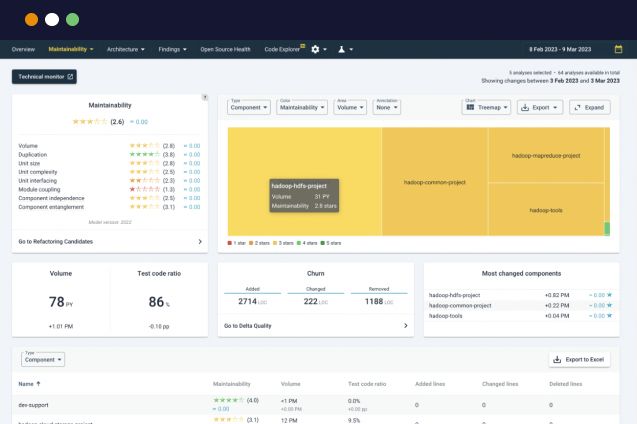Open the settings gear menu
637x424 pixels.
[318, 49]
